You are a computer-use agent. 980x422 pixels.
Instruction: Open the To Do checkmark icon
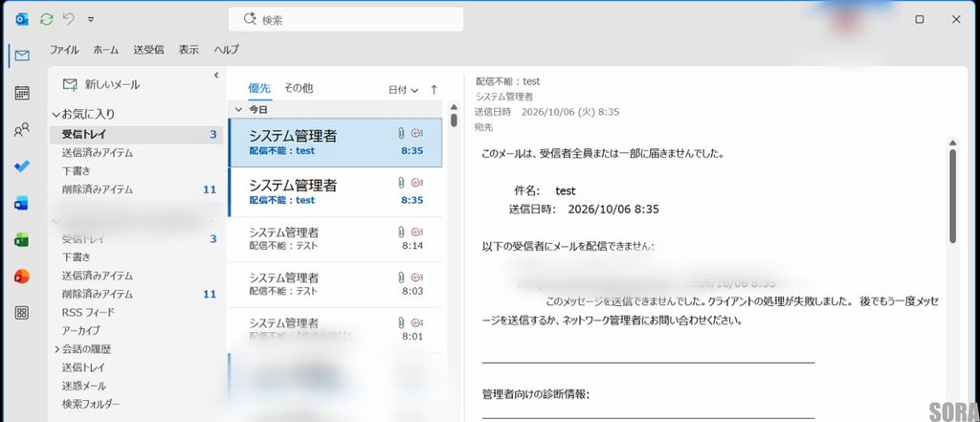[22, 167]
